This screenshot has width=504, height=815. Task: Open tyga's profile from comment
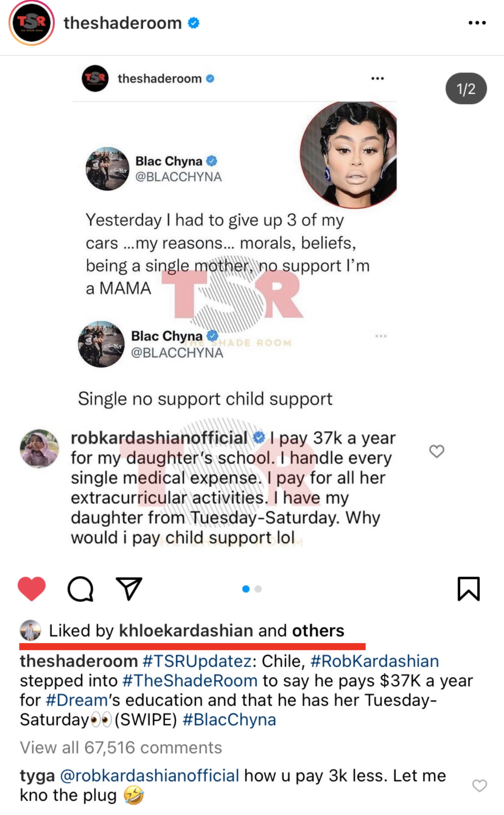click(x=37, y=776)
